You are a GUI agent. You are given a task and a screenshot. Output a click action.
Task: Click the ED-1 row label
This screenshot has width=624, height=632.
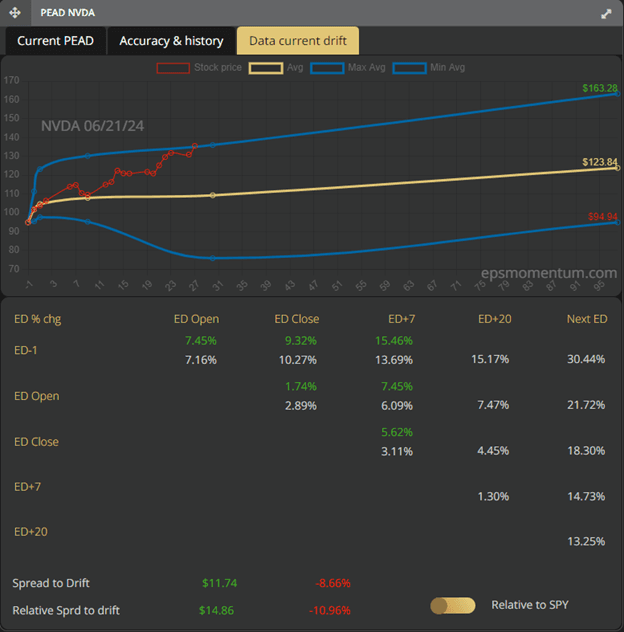click(25, 350)
